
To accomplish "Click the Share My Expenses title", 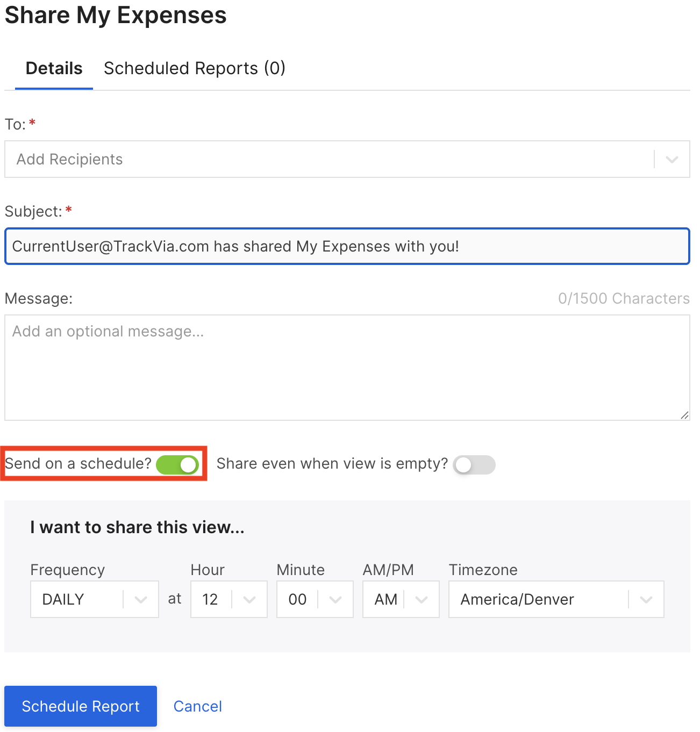I will [116, 15].
